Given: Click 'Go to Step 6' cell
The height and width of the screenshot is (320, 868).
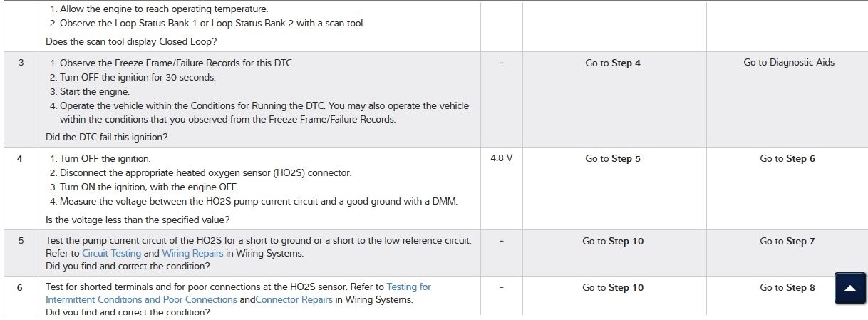Looking at the screenshot, I should pos(787,159).
